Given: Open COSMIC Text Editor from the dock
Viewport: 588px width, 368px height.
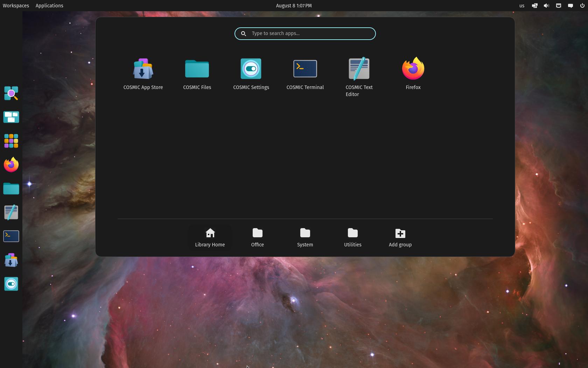Looking at the screenshot, I should point(11,212).
